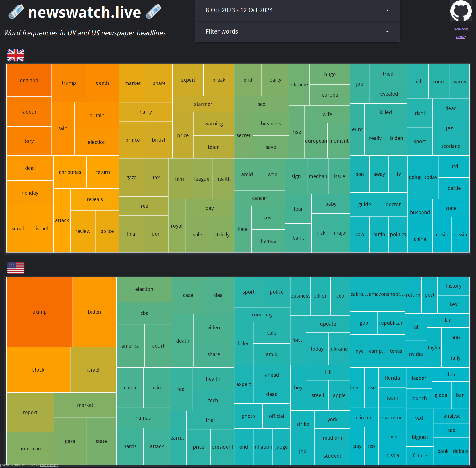Click the 'cbs' tile in US treemap
The width and height of the screenshot is (476, 468).
(144, 313)
